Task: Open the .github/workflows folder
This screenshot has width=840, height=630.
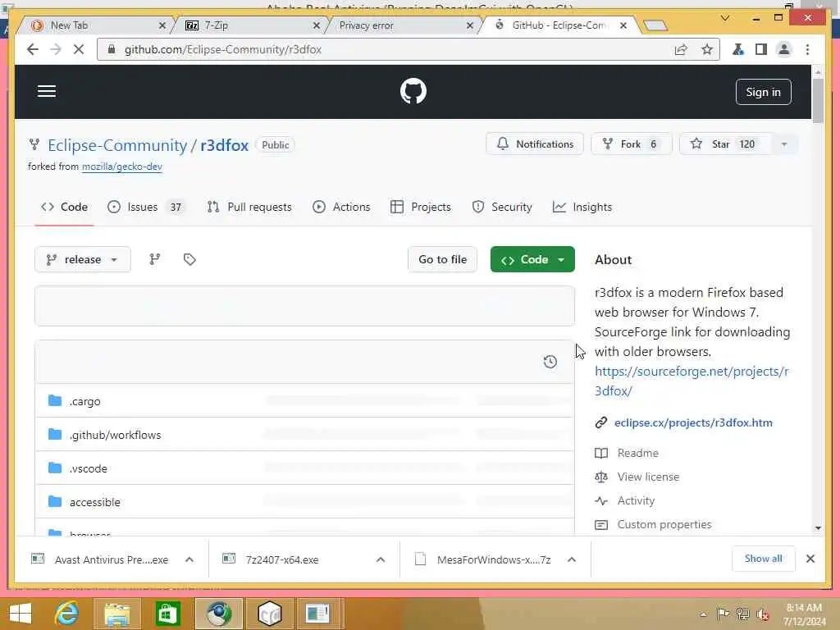Action: [x=115, y=435]
